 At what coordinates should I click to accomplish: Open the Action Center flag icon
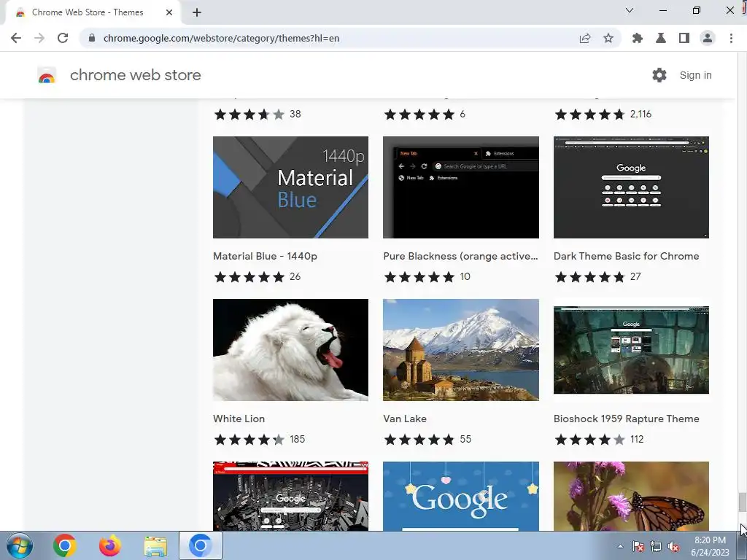coord(638,546)
